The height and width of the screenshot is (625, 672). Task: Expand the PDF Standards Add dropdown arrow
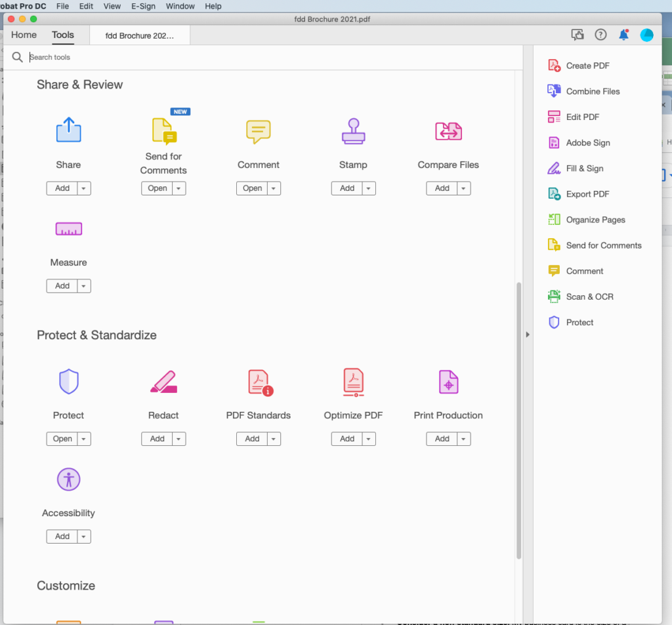point(274,439)
